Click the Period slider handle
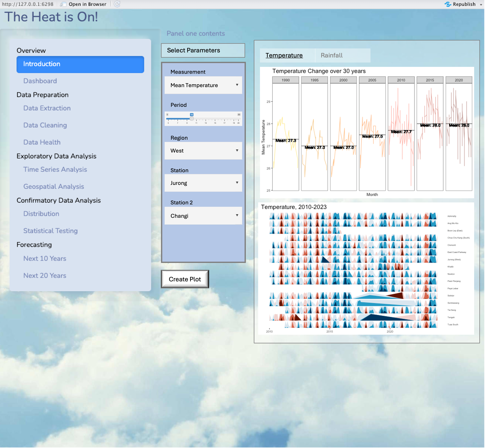485x448 pixels. [x=192, y=119]
